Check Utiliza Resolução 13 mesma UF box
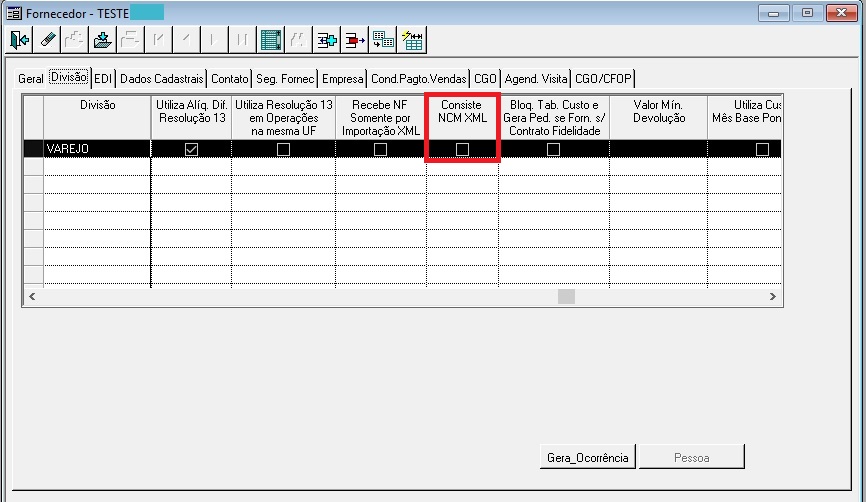Image resolution: width=866 pixels, height=502 pixels. click(x=283, y=149)
